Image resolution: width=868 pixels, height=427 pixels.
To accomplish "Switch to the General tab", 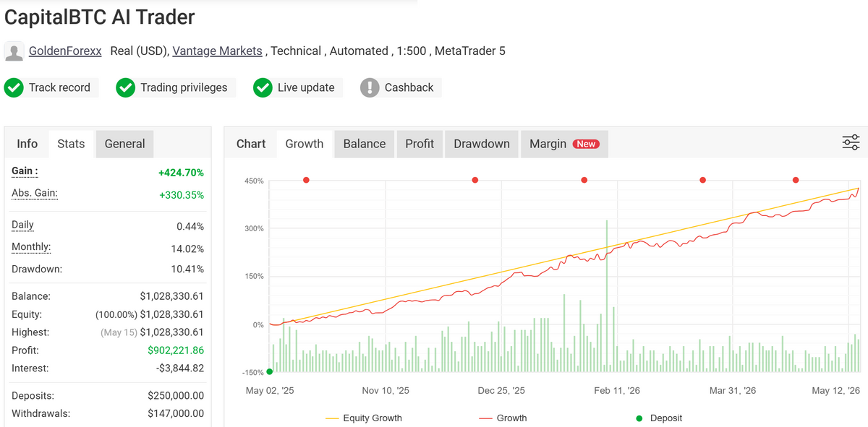I will tap(124, 144).
